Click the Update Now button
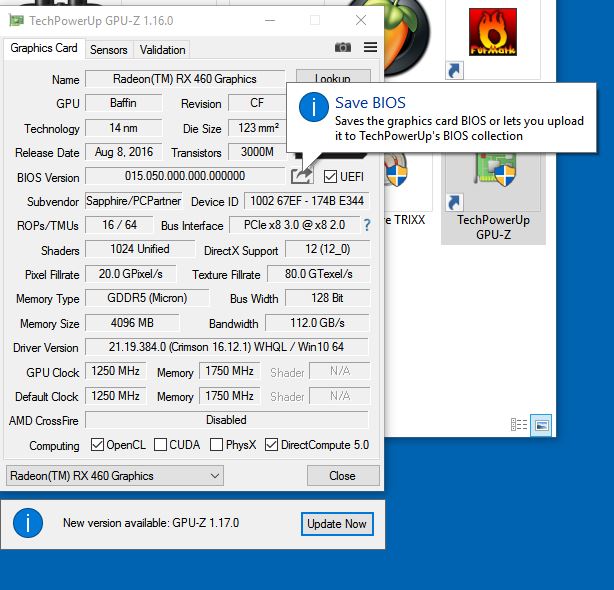614x590 pixels. tap(337, 524)
